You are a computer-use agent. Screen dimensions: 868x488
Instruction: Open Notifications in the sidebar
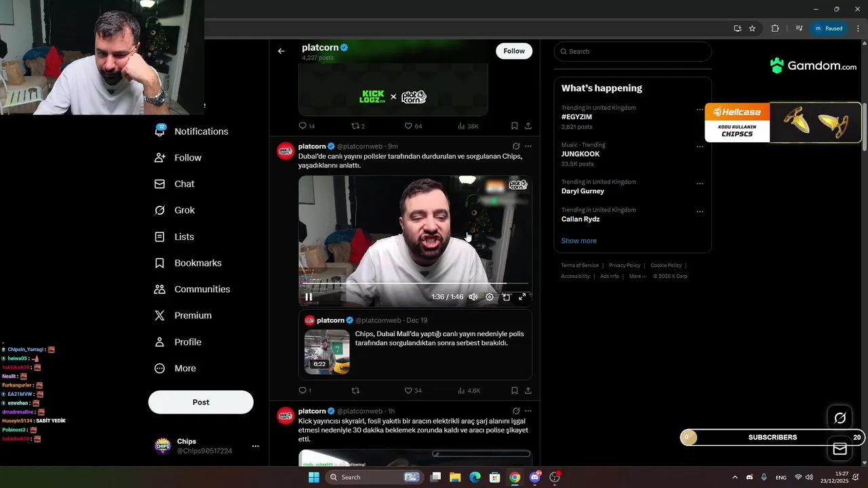point(192,131)
